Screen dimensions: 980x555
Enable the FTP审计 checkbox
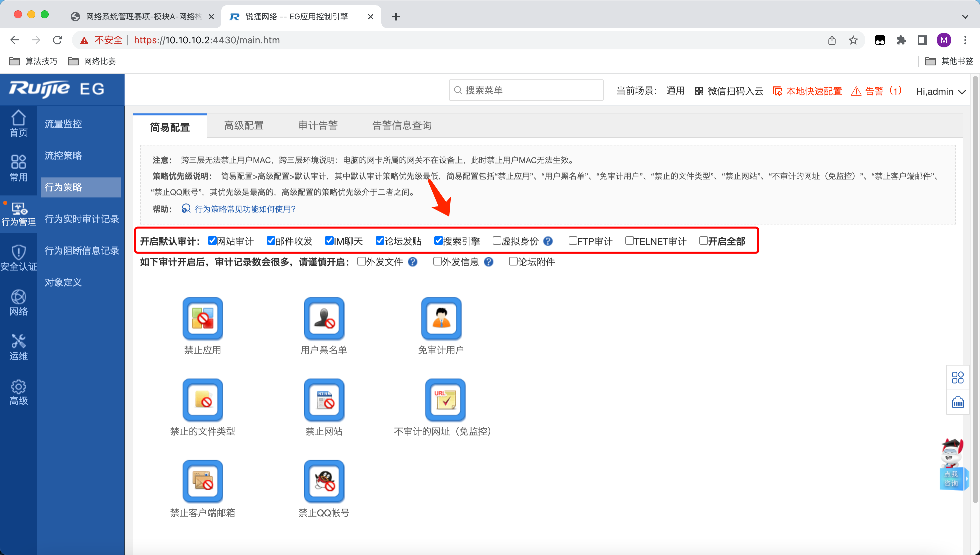pyautogui.click(x=572, y=240)
